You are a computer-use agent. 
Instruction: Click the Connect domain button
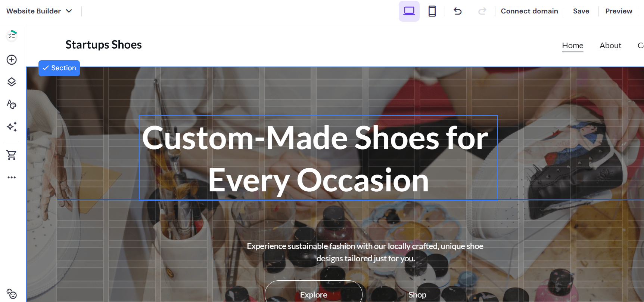pos(529,11)
